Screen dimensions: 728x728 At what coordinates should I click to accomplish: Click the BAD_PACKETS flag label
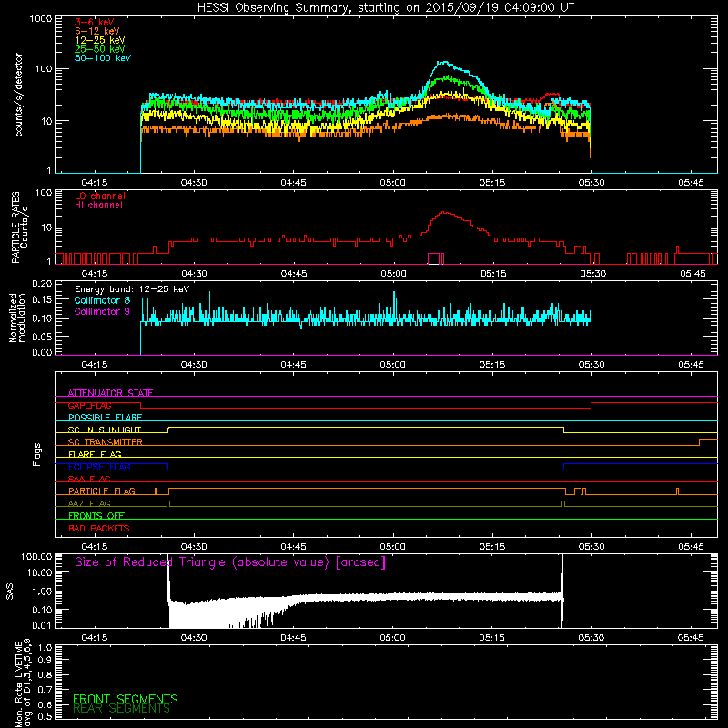(99, 528)
